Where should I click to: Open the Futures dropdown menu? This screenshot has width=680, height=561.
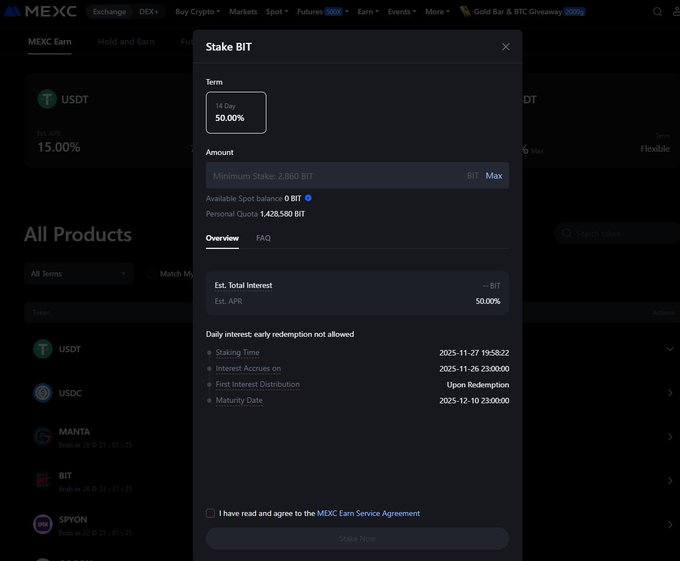323,12
